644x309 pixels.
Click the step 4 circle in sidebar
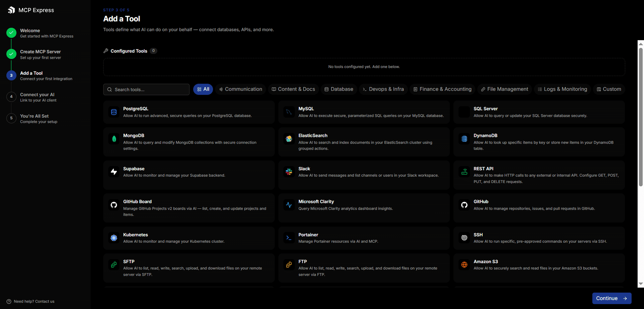point(11,97)
